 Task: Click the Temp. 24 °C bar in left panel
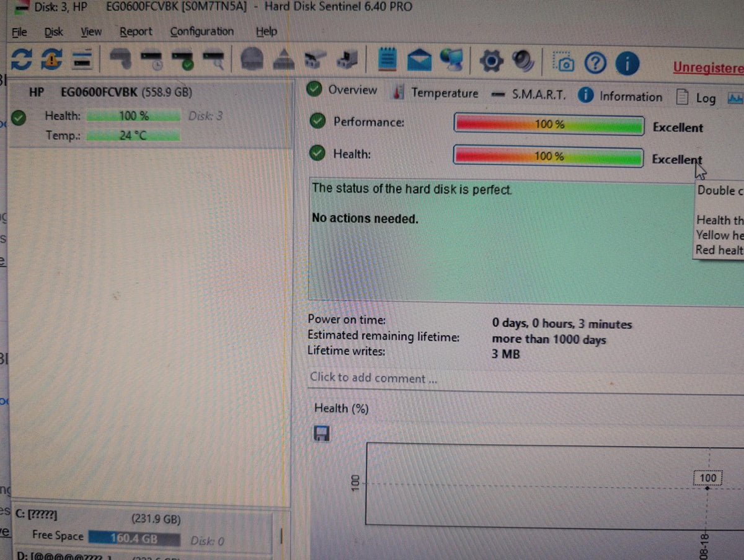[133, 135]
